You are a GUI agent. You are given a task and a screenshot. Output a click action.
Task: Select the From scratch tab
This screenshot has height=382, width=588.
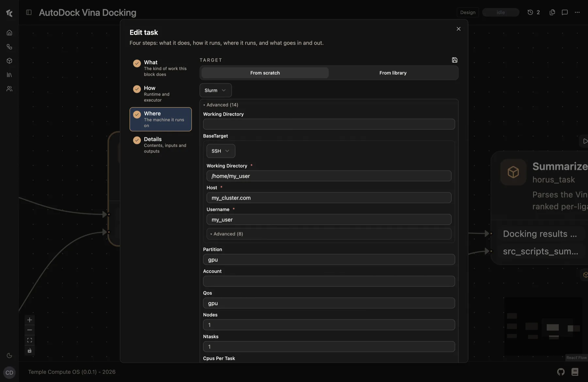point(265,73)
